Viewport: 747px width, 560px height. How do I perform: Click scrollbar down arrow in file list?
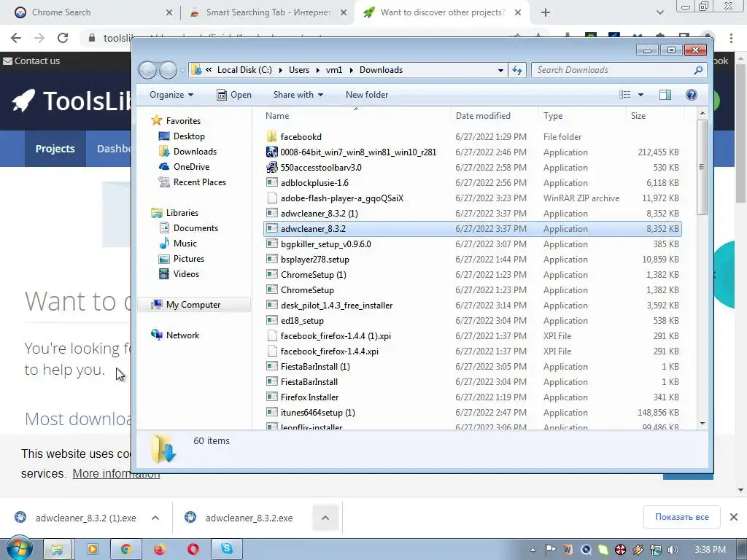tap(703, 424)
